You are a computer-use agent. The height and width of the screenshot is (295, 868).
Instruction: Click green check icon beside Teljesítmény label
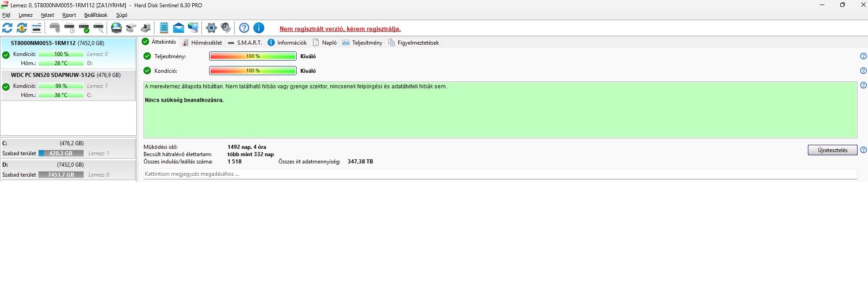coord(147,56)
